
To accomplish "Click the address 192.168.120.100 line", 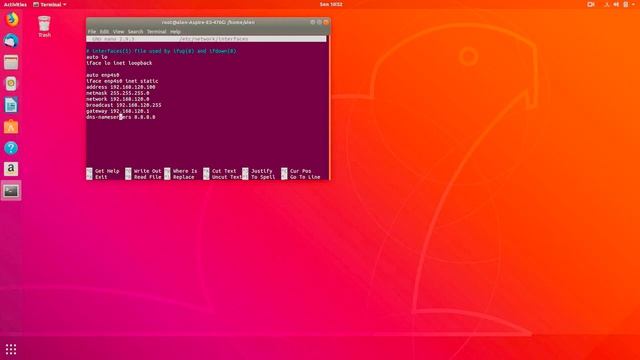I will (121, 87).
